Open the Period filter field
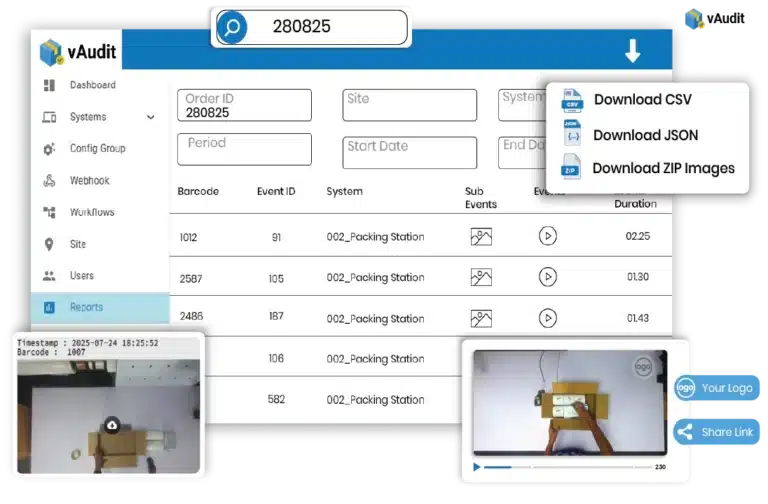The width and height of the screenshot is (768, 504). 244,149
